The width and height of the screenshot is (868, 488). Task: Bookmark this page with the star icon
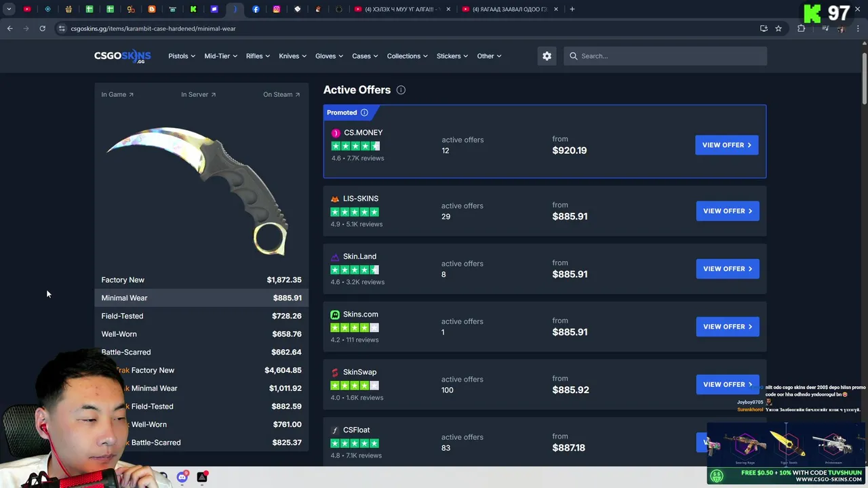(778, 28)
